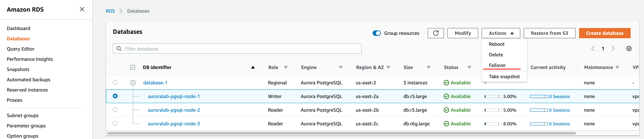Image resolution: width=644 pixels, height=139 pixels.
Task: Open the table preferences gear icon
Action: click(629, 49)
